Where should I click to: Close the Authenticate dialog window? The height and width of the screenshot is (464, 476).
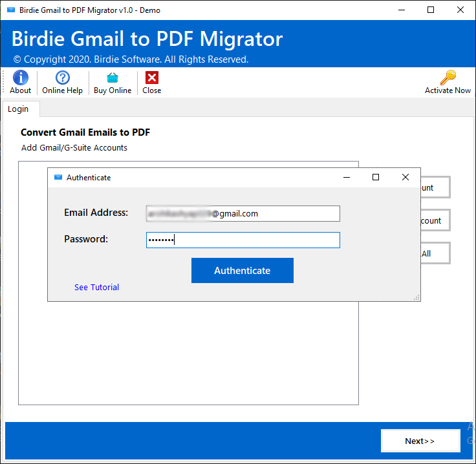(406, 177)
